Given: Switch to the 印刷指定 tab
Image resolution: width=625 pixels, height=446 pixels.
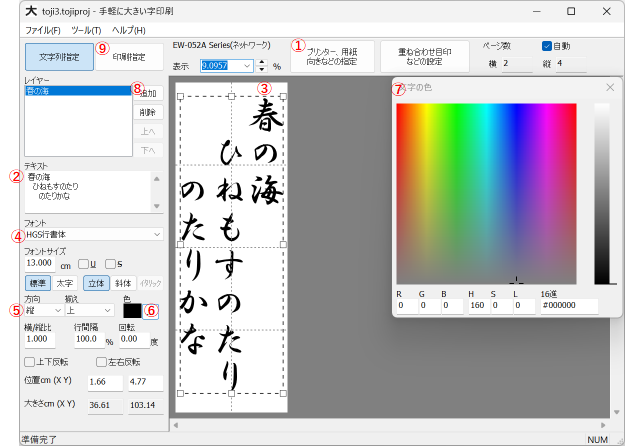Looking at the screenshot, I should point(129,57).
